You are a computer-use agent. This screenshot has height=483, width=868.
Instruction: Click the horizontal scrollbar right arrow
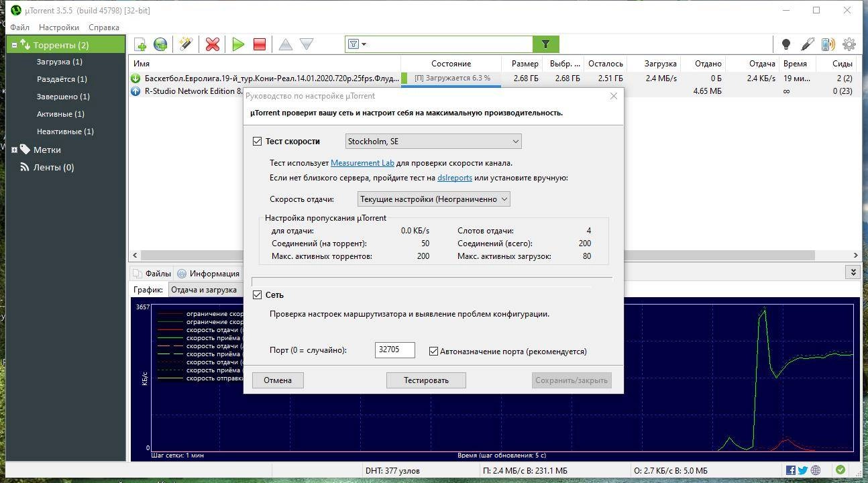pos(855,255)
